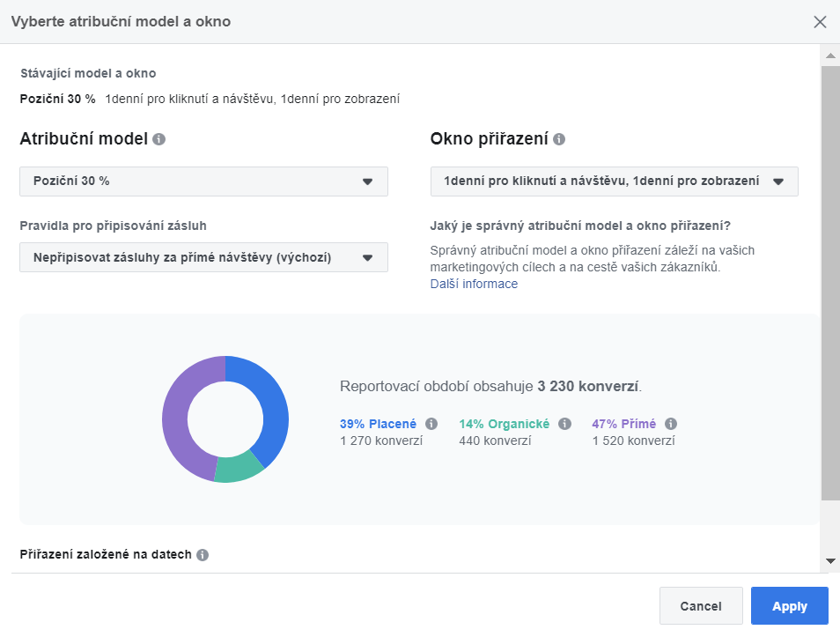Click the Stávající model a okno heading
Image resolution: width=840 pixels, height=637 pixels.
coord(88,73)
